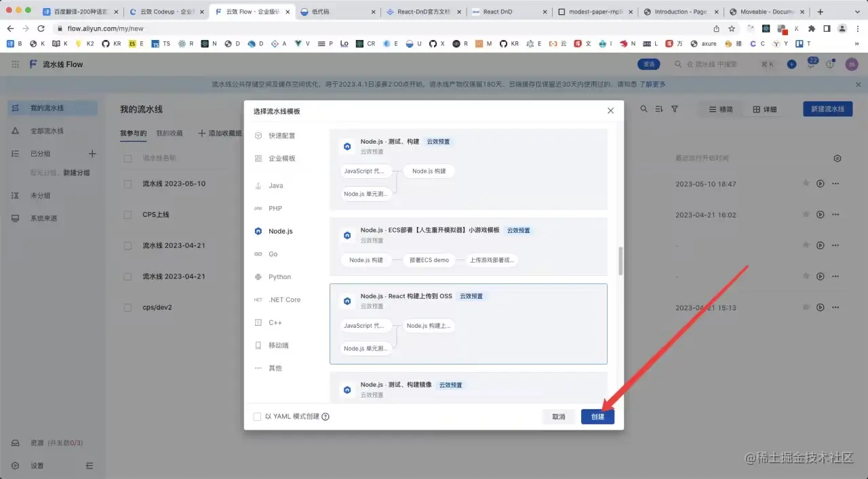Star the 流水线 2023-05-10 pipeline
Viewport: 868px width, 479px height.
(806, 184)
